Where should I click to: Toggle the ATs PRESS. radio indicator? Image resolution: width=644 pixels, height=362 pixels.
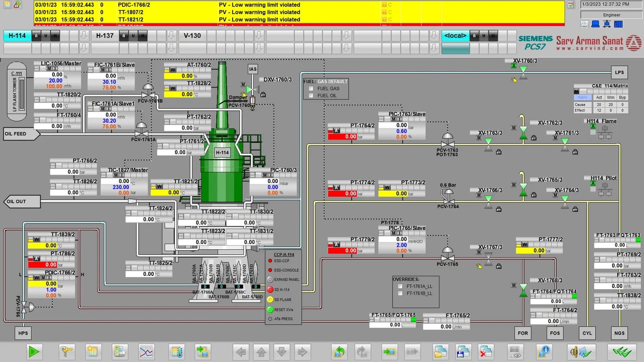click(270, 319)
